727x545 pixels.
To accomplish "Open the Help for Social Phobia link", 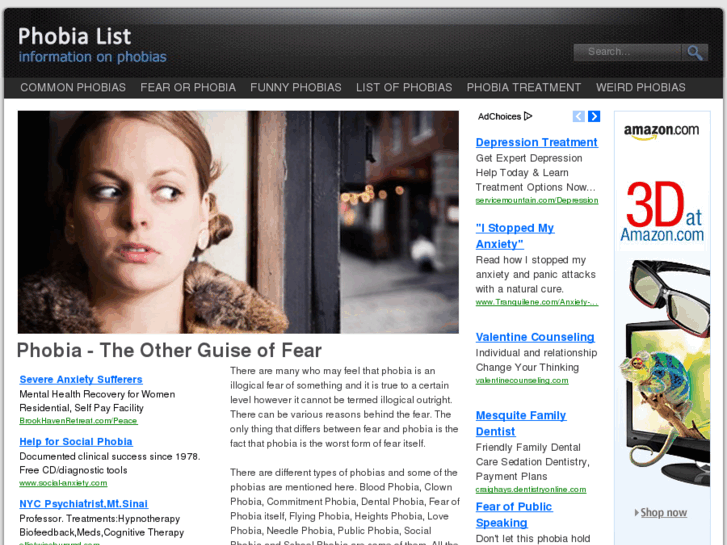I will click(76, 442).
